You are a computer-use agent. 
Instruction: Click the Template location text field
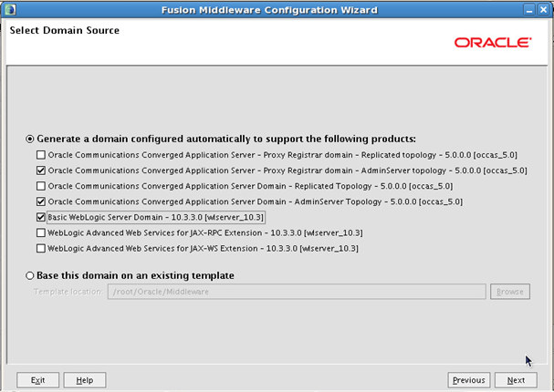296,292
